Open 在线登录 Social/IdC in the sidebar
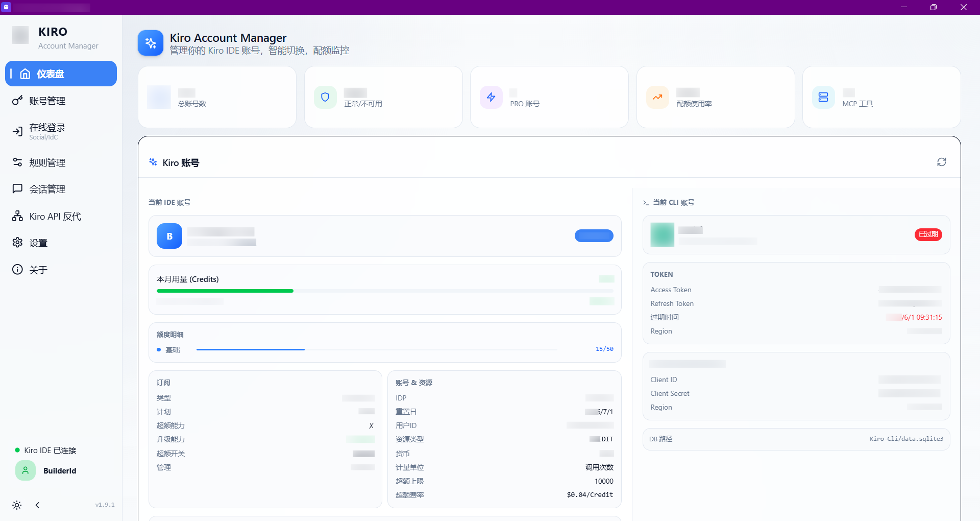 tap(61, 131)
